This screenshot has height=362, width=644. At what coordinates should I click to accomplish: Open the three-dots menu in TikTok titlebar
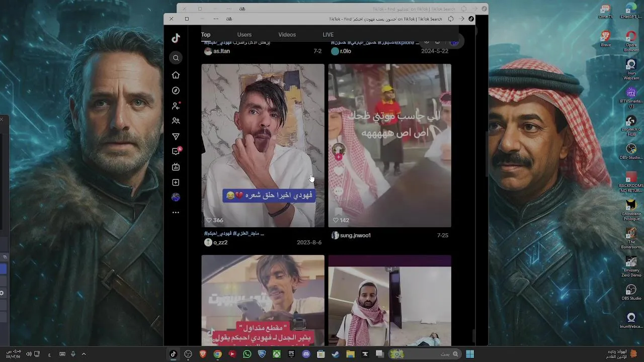pos(216,19)
